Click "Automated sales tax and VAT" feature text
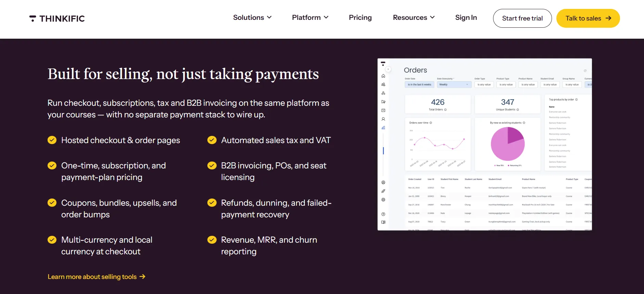644x294 pixels. coord(276,140)
